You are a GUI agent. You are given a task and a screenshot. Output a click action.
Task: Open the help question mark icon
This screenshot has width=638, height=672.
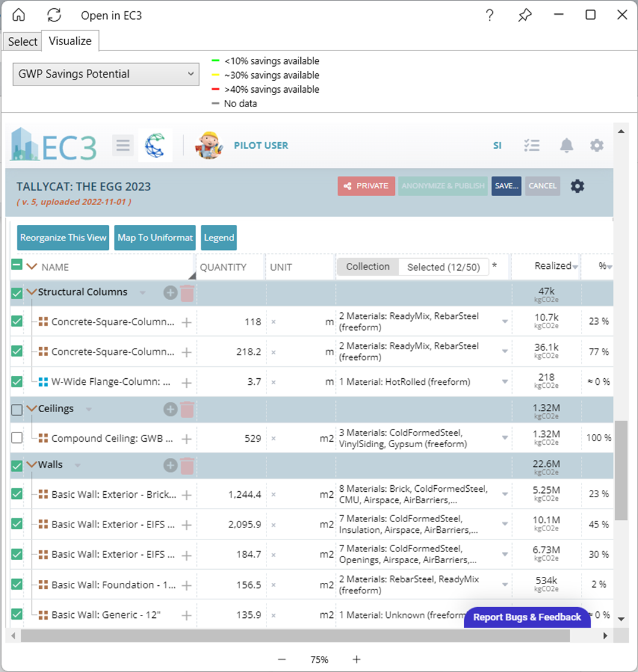489,15
